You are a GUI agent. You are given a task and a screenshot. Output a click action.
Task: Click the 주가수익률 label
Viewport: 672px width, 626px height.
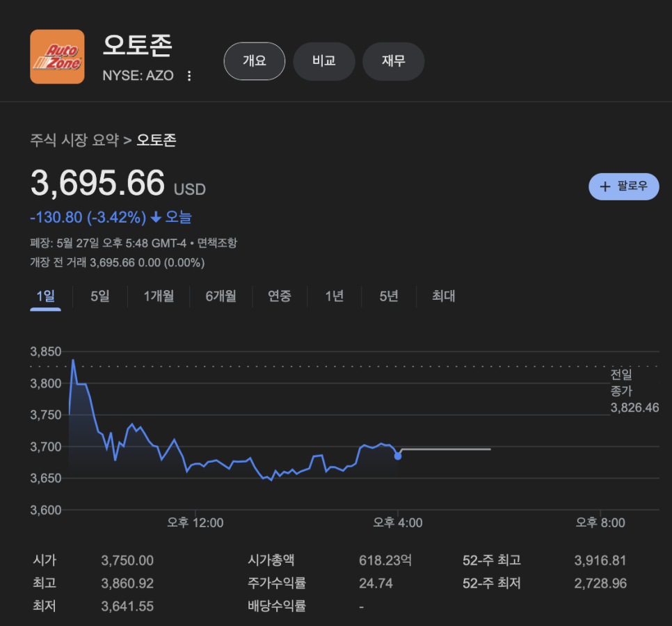point(277,583)
